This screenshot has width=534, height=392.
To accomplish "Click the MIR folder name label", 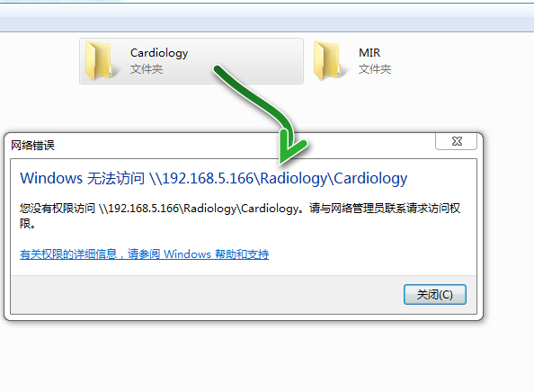I will (369, 53).
